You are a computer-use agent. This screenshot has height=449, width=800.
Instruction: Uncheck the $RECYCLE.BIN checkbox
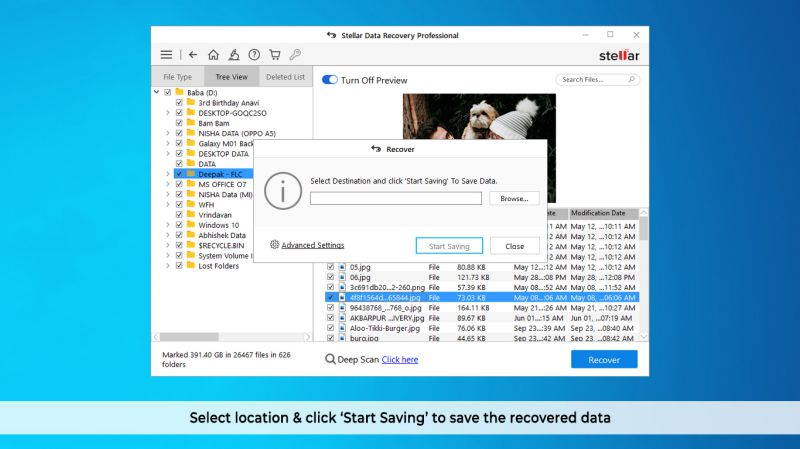pyautogui.click(x=179, y=245)
